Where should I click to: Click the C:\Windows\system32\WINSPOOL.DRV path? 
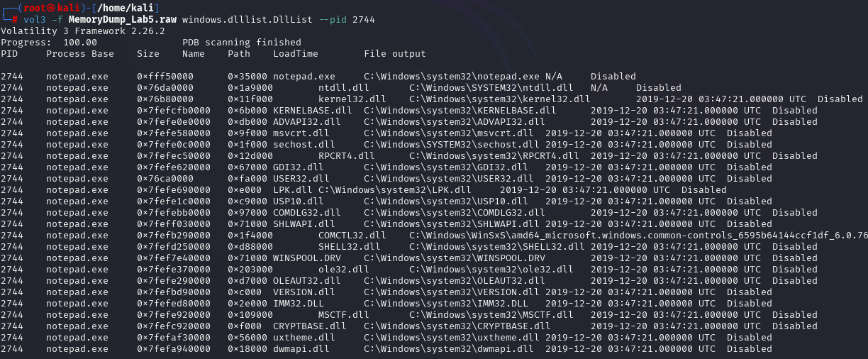(454, 258)
